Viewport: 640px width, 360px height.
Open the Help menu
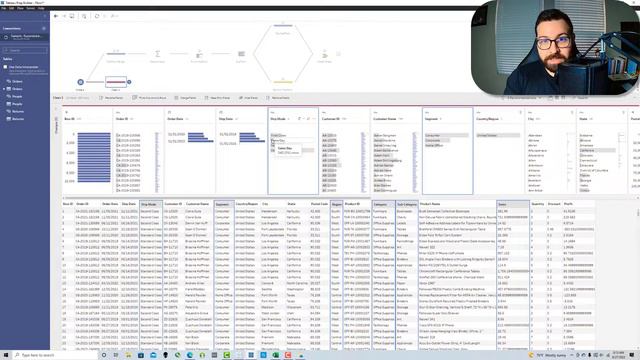tap(41, 8)
